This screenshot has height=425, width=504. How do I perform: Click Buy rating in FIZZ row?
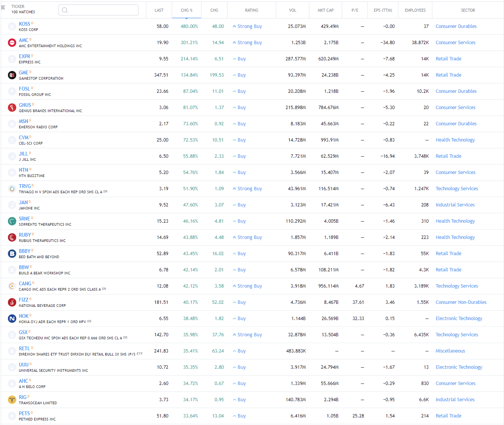(239, 302)
